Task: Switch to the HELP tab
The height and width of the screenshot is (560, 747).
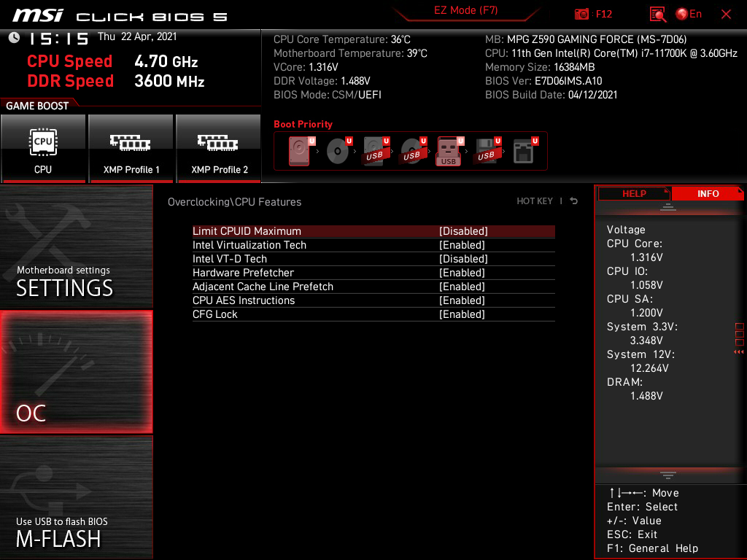Action: [x=634, y=193]
